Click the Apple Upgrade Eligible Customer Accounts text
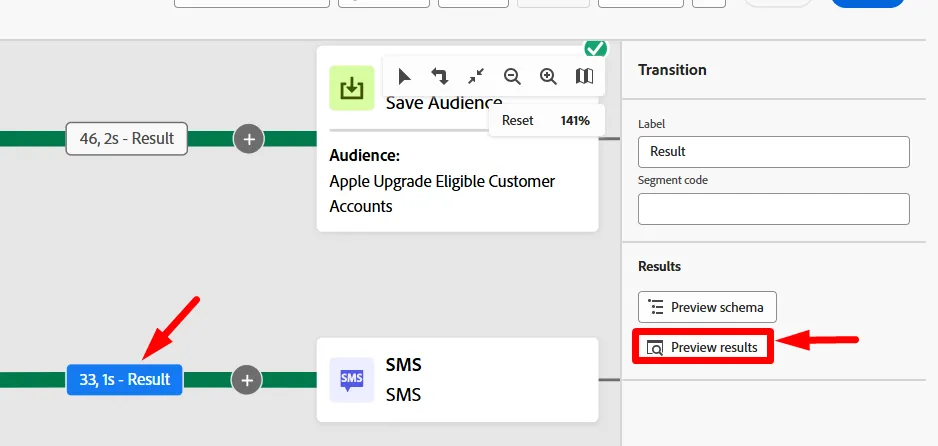Viewport: 938px width, 446px height. click(442, 194)
